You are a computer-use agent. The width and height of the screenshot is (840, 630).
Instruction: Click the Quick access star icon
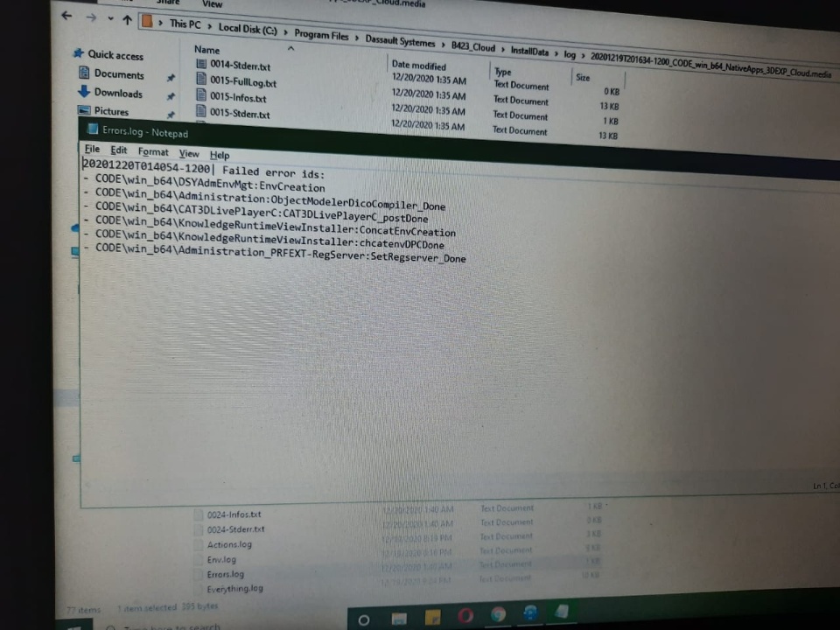[78, 52]
